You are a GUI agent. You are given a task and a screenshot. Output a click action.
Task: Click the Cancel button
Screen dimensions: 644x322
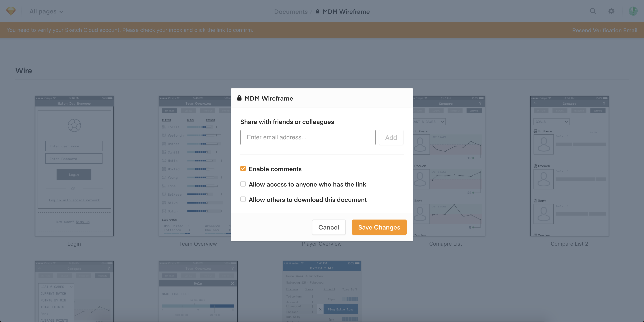[329, 227]
